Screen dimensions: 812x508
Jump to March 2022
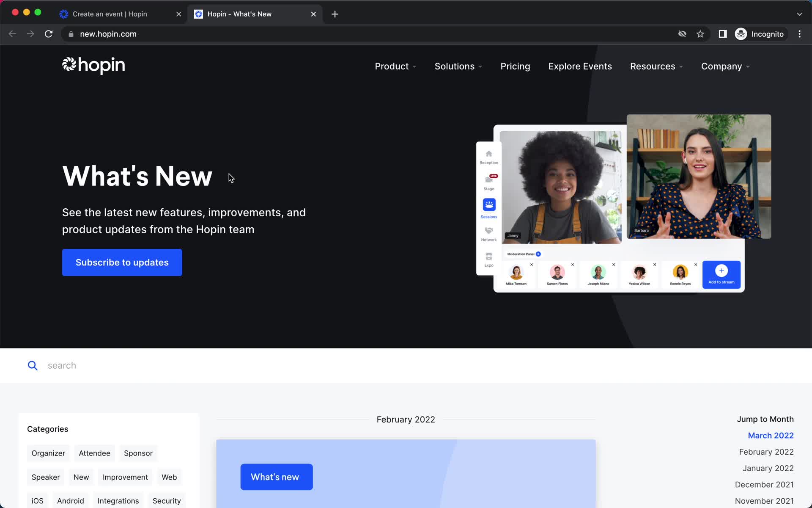771,436
